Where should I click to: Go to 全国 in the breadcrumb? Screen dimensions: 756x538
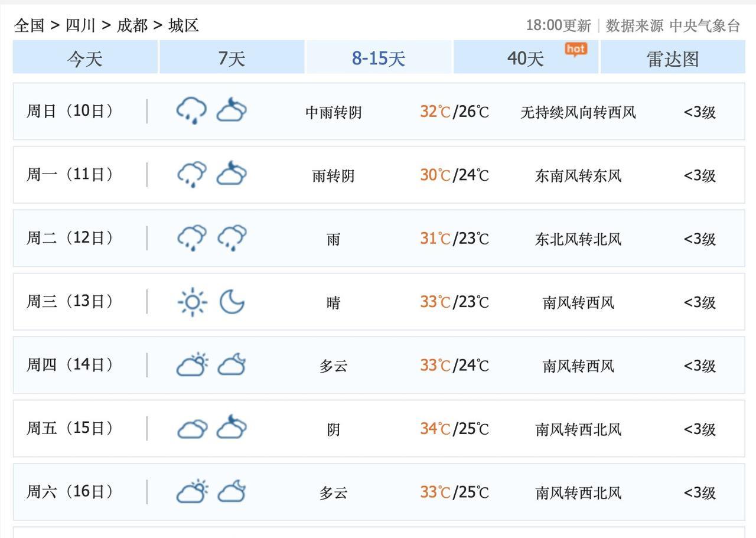(x=30, y=25)
